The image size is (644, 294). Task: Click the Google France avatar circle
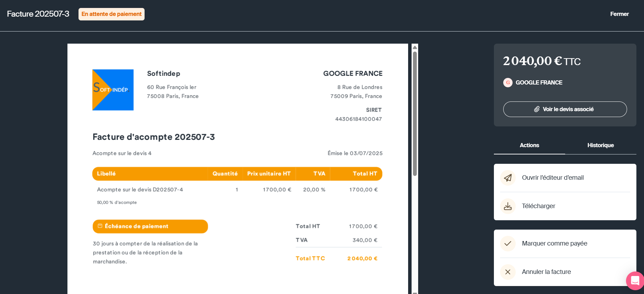click(x=508, y=82)
